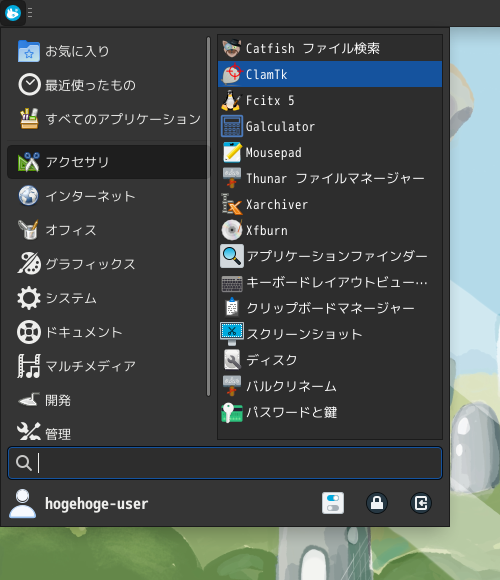Screen dimensions: 500x580
Task: Click the hogehoge-user profile avatar
Action: (x=23, y=503)
